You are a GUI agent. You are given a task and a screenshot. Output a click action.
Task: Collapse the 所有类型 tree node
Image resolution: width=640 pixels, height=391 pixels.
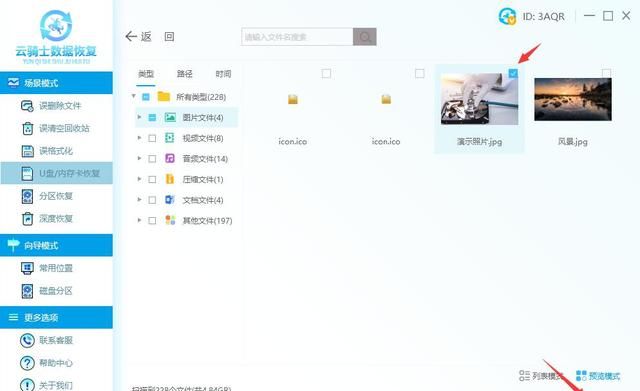tap(133, 96)
